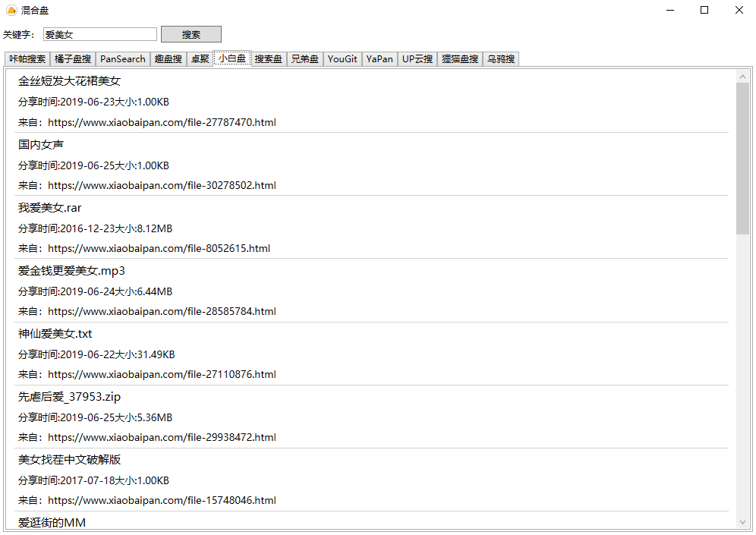The image size is (756, 535).
Task: Select the 爱金钱更爱美女.mp3 result
Action: 71,271
